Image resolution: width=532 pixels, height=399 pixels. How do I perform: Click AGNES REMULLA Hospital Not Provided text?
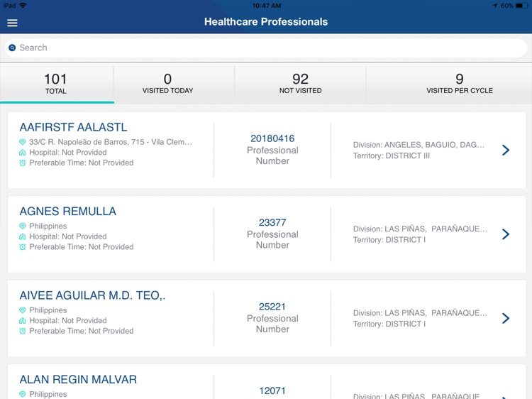68,236
